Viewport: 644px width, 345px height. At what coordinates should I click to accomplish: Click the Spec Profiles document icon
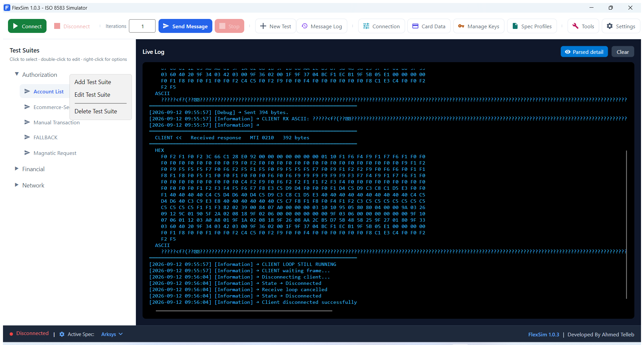[x=515, y=26]
